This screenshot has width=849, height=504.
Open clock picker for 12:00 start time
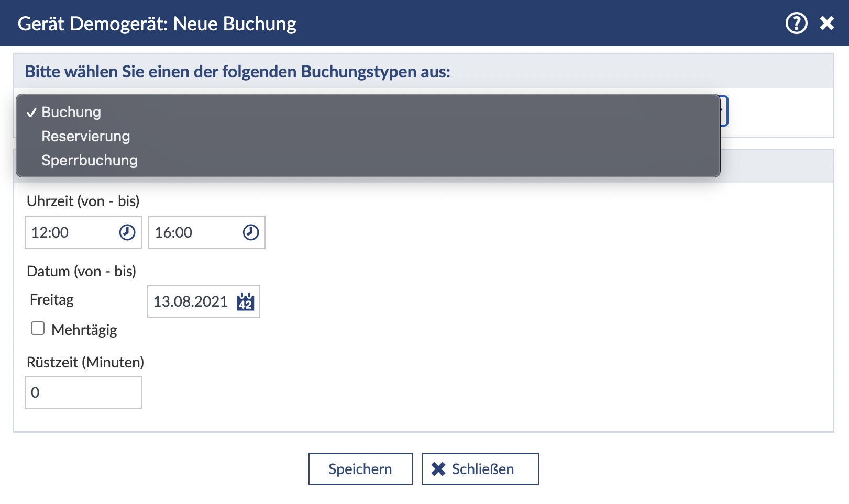pos(127,232)
